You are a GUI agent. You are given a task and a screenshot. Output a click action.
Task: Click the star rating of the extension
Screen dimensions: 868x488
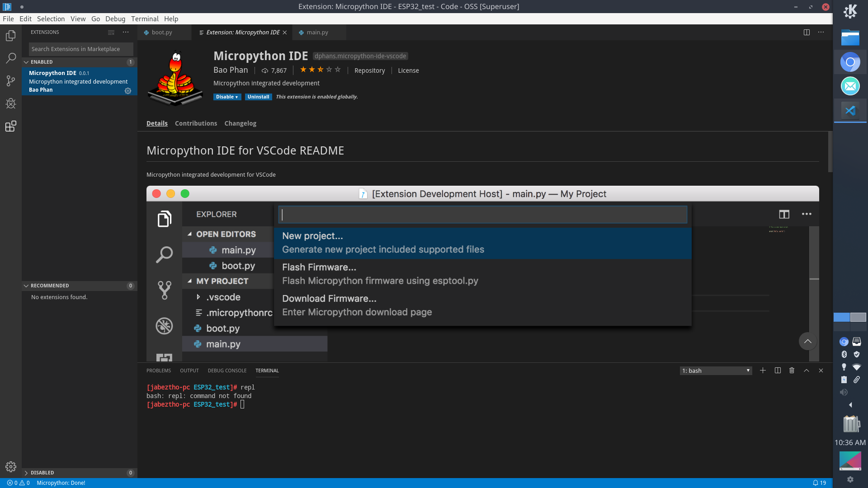(x=321, y=70)
